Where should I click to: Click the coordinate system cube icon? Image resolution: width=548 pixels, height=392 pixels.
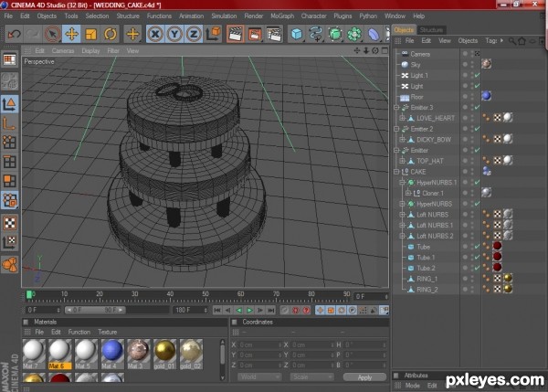point(213,34)
